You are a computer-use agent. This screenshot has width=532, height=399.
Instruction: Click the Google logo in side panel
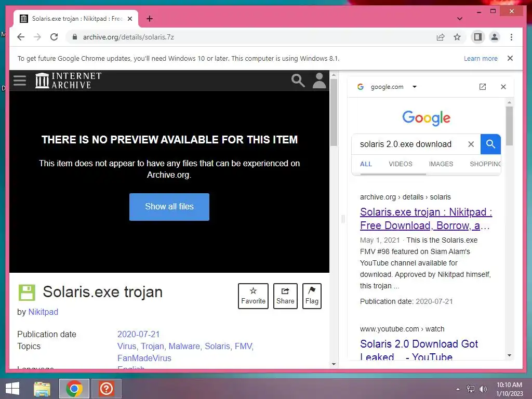[x=426, y=118]
